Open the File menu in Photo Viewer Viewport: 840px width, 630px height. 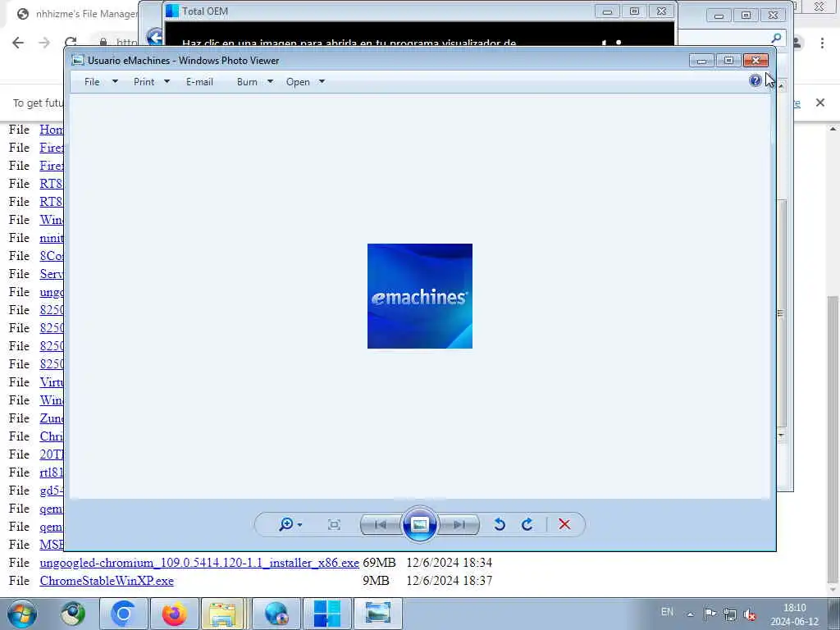click(92, 82)
